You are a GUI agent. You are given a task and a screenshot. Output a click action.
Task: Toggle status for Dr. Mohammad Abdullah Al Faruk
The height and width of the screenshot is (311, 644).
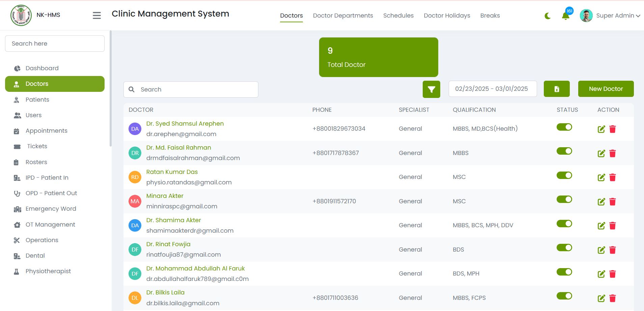(564, 272)
